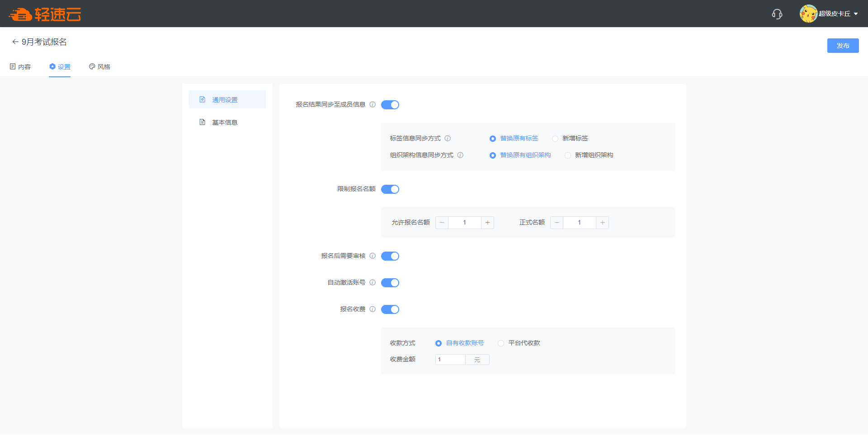Click the 轻速云 logo
The image size is (868, 435).
[45, 14]
